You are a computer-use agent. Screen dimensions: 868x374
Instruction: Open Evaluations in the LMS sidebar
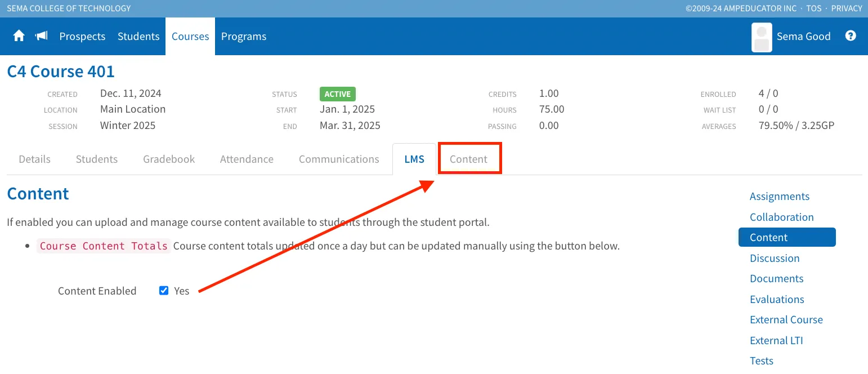coord(777,299)
